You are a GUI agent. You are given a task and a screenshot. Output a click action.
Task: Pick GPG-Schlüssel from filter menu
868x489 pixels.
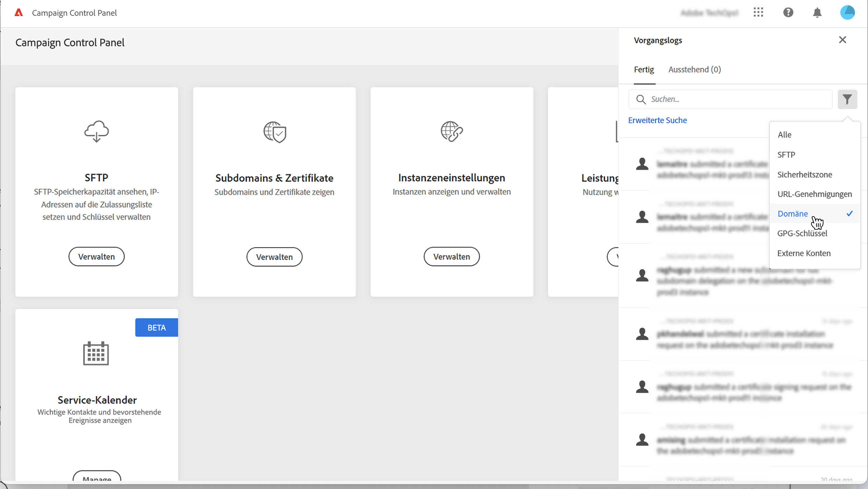point(802,233)
